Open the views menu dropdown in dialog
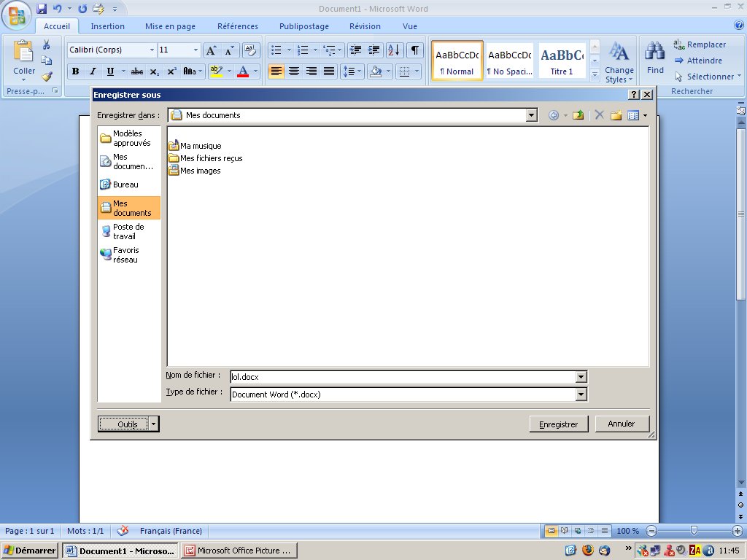 645,115
